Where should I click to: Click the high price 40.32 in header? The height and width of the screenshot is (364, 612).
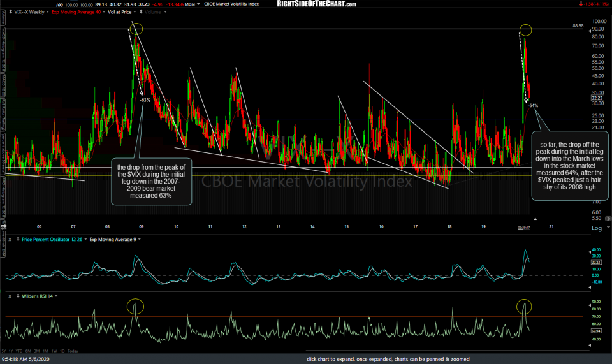(115, 4)
